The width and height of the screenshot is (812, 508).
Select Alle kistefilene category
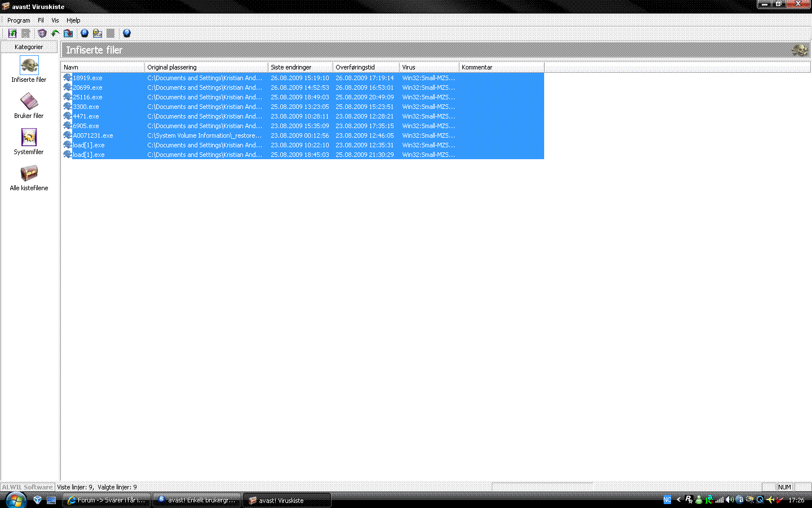(29, 178)
